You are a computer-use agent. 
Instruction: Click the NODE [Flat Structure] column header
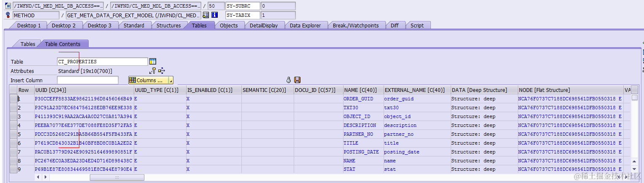click(x=570, y=90)
